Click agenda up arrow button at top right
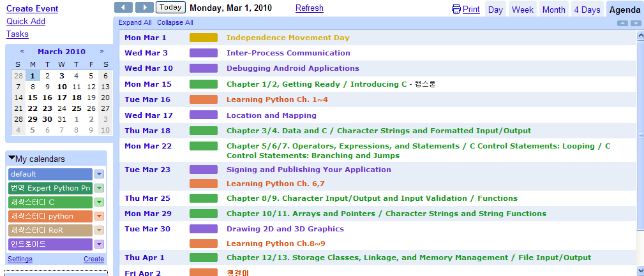 coord(623,24)
